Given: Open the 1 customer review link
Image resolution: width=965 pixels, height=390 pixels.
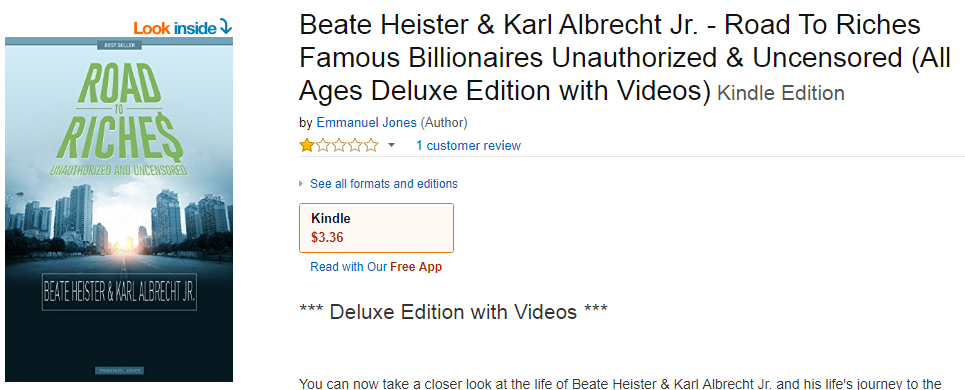Looking at the screenshot, I should [468, 146].
